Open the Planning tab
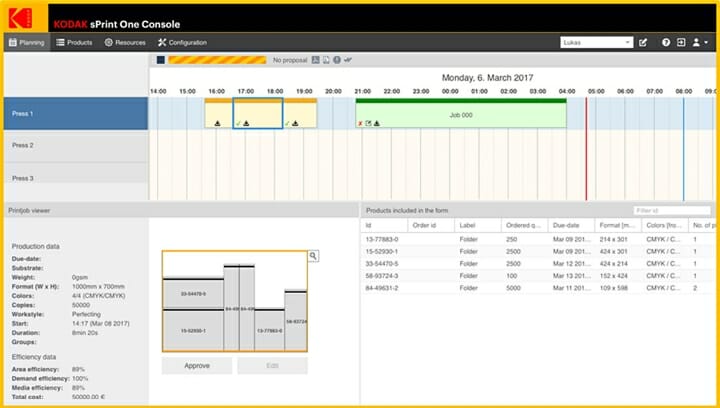720x408 pixels. click(x=26, y=43)
